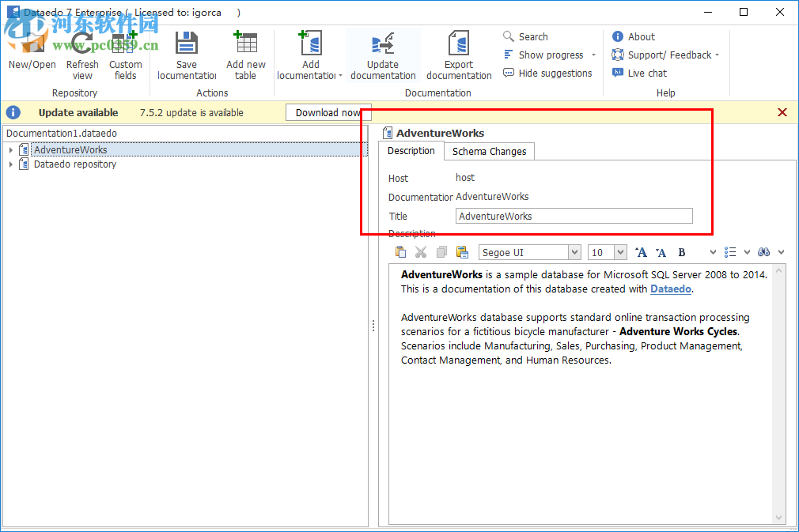799x532 pixels.
Task: Open Search from the ribbon
Action: (525, 36)
